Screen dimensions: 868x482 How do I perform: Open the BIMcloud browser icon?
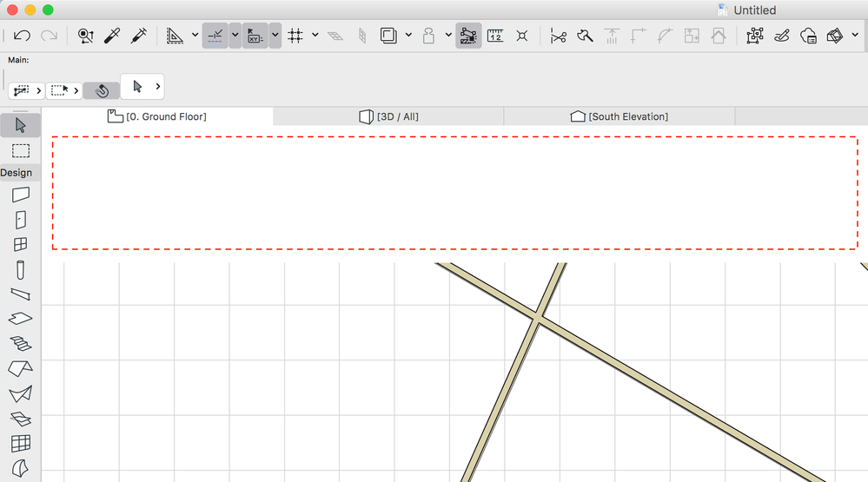pyautogui.click(x=808, y=36)
